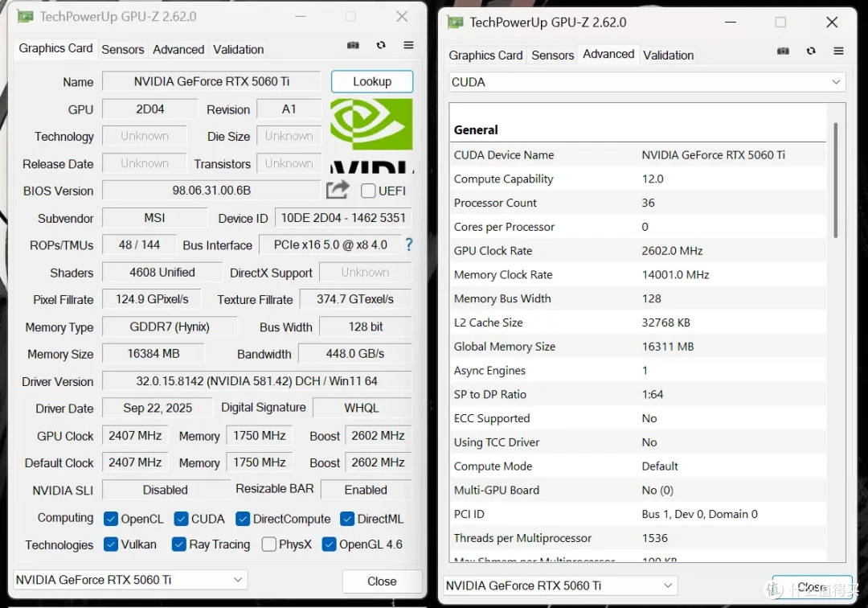Click ROPs/TMUs value 48 / 144

(139, 244)
